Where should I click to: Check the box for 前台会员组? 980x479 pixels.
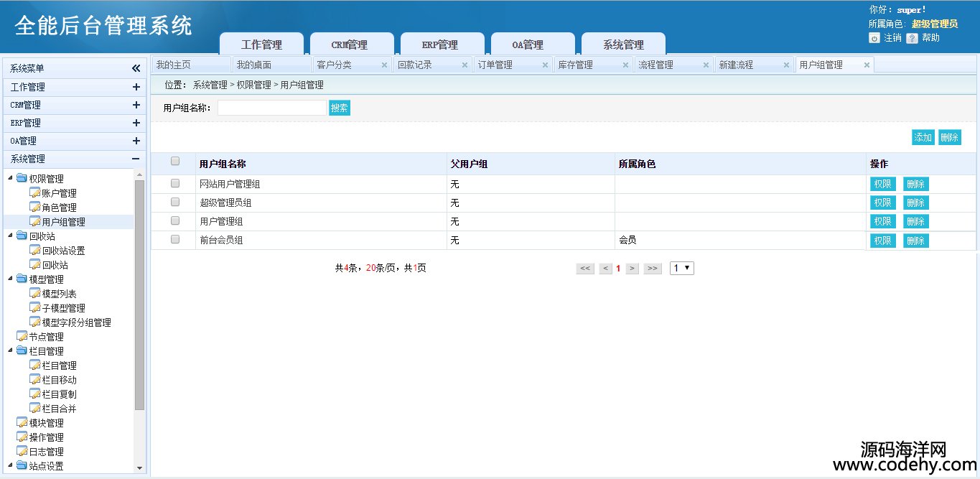click(x=175, y=239)
